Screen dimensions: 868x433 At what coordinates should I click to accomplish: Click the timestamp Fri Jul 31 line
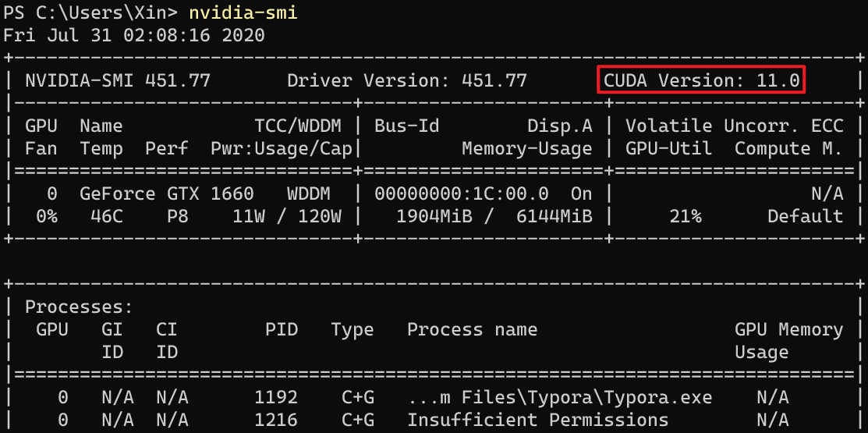pyautogui.click(x=134, y=35)
